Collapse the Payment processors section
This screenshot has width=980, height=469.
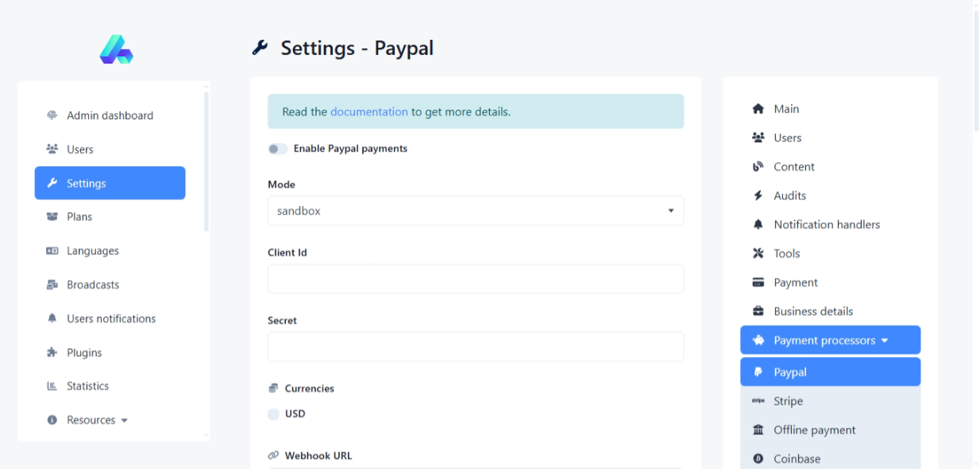[830, 340]
